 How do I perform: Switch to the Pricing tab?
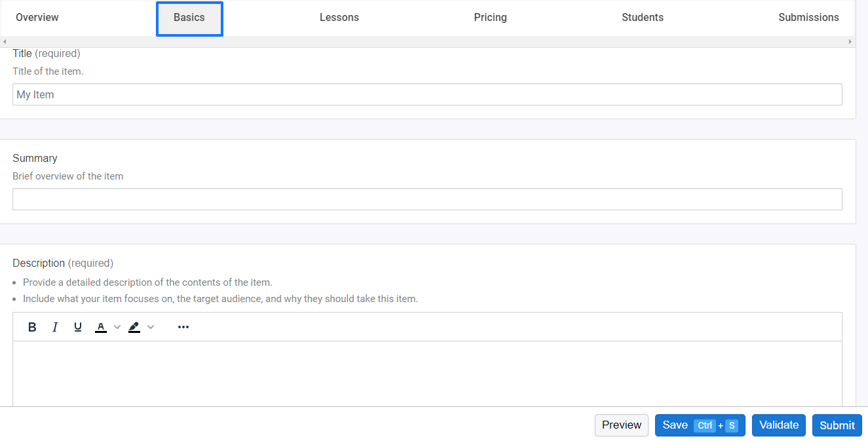point(490,18)
